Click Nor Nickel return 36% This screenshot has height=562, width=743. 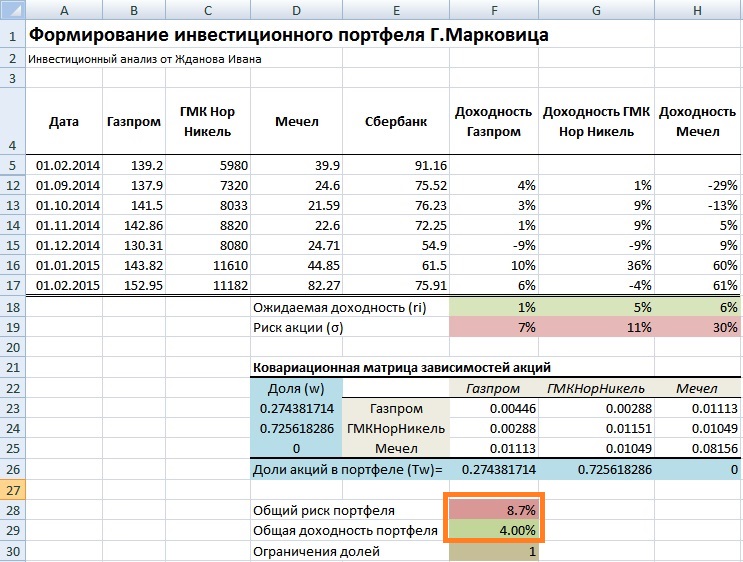pyautogui.click(x=597, y=265)
